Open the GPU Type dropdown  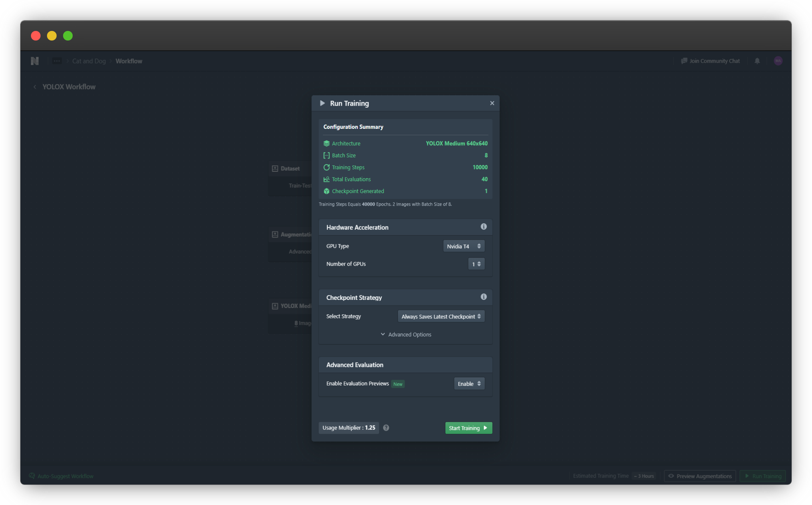463,246
